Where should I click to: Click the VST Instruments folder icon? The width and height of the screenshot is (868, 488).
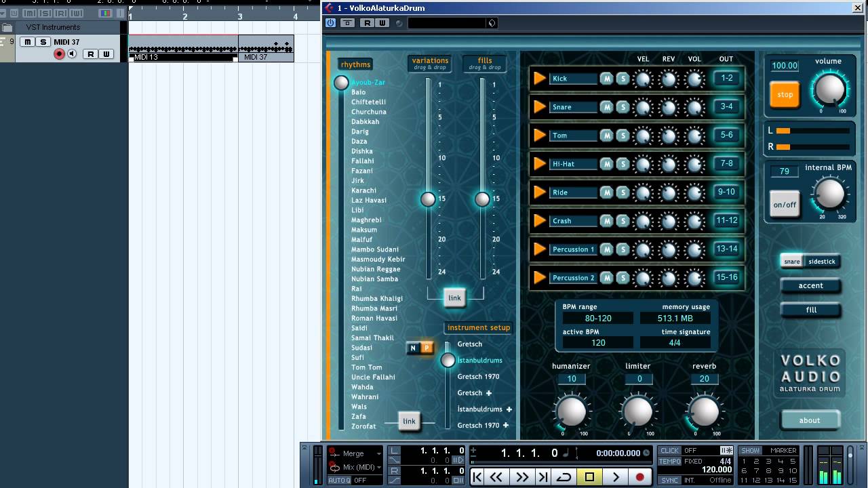click(7, 28)
